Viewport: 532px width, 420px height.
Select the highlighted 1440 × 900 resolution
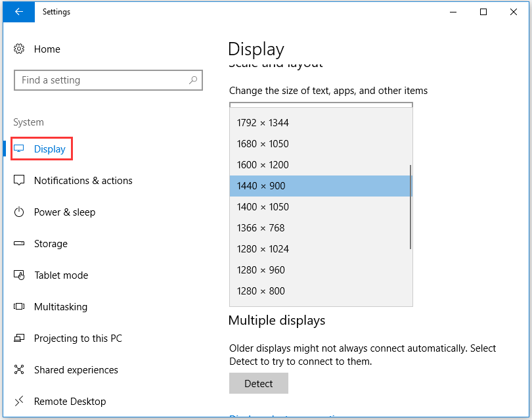321,186
